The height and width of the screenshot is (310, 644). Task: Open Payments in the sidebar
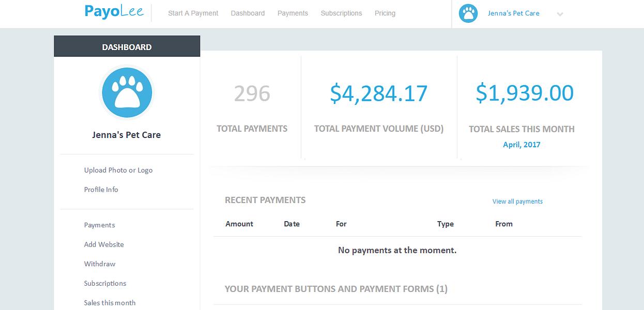[100, 225]
